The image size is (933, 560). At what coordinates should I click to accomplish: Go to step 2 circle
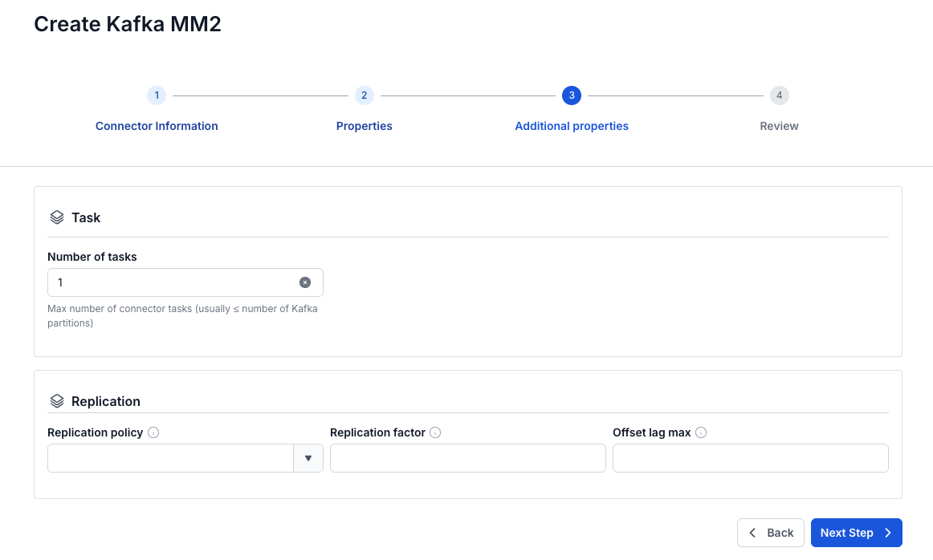tap(365, 95)
